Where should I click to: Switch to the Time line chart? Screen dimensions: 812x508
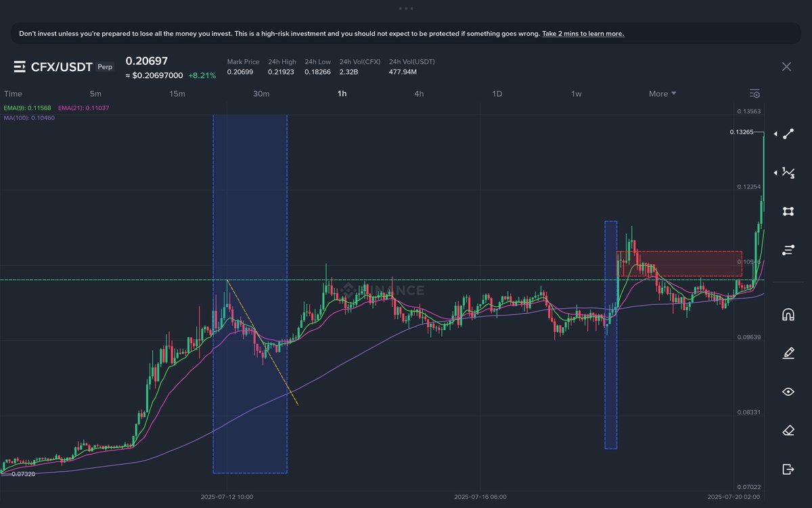13,93
